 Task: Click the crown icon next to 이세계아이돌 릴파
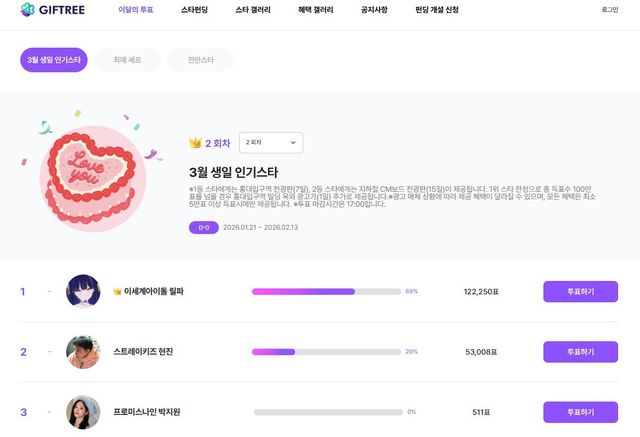click(x=117, y=291)
